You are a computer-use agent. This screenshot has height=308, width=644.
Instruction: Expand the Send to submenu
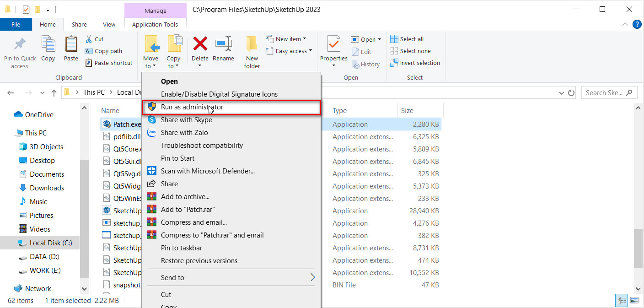(313, 277)
